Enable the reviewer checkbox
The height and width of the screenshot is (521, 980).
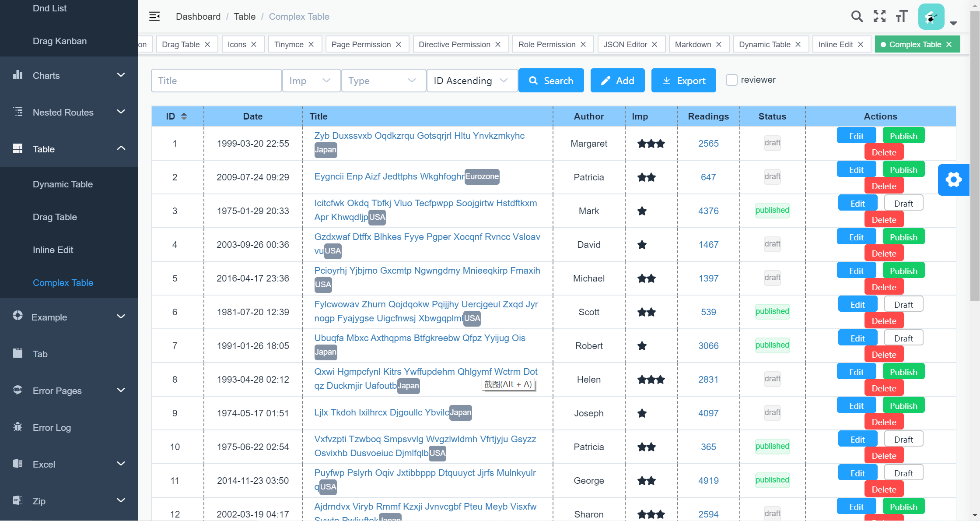click(x=731, y=80)
